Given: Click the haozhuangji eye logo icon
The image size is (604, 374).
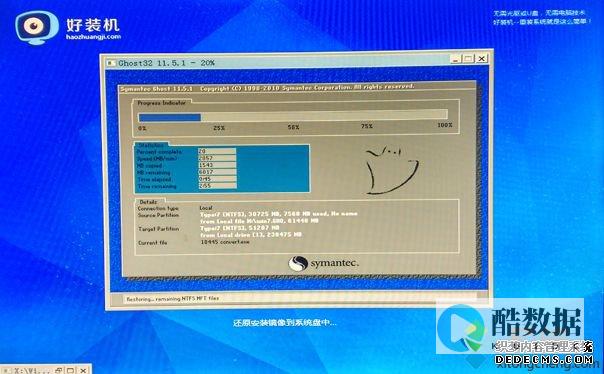Looking at the screenshot, I should [37, 27].
